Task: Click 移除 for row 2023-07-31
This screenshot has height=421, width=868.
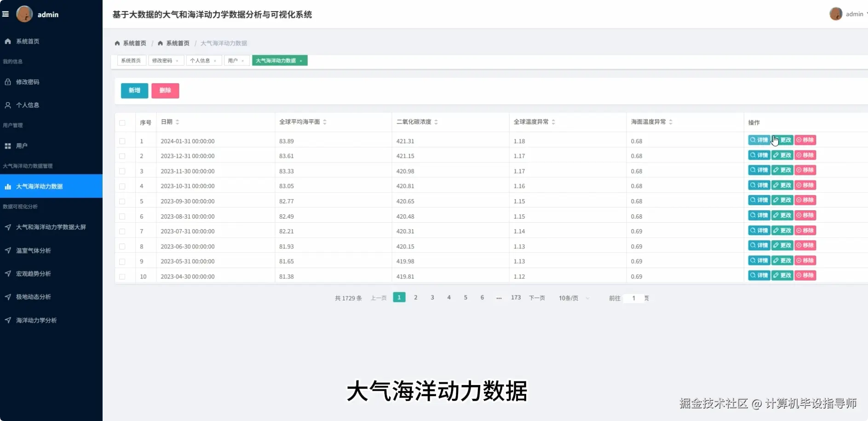Action: coord(805,231)
